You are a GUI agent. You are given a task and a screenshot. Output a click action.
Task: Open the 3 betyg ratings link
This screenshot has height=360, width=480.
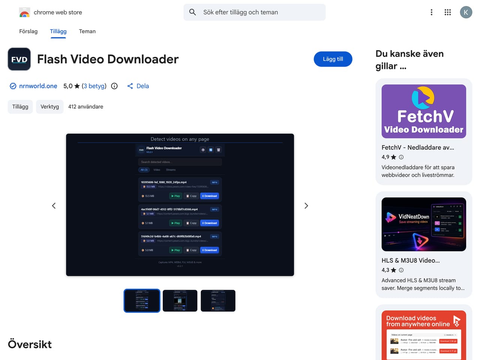click(94, 86)
